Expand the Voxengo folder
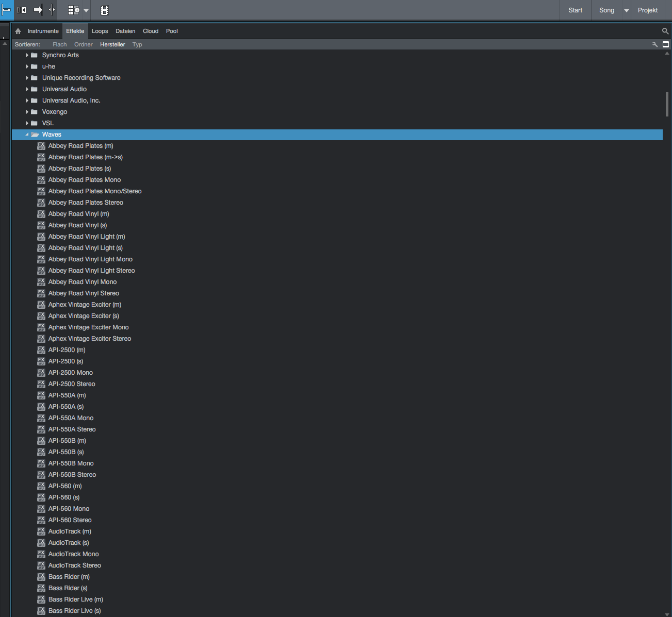Screen dimensions: 672x617 (27, 112)
